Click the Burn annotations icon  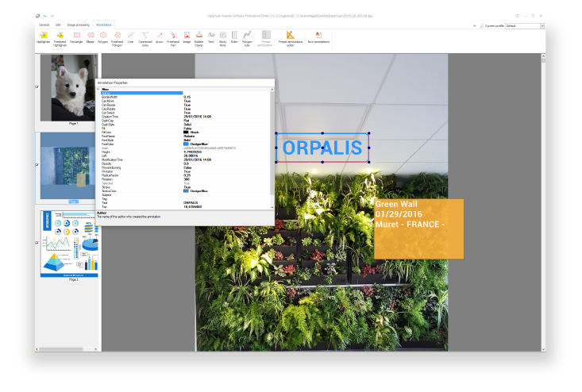[x=319, y=37]
